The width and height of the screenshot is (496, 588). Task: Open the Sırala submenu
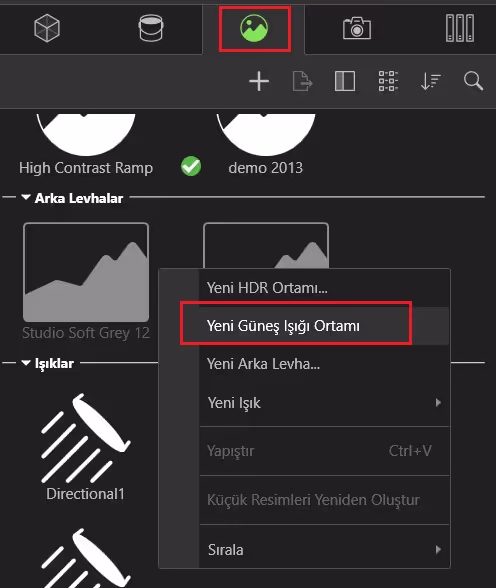324,550
